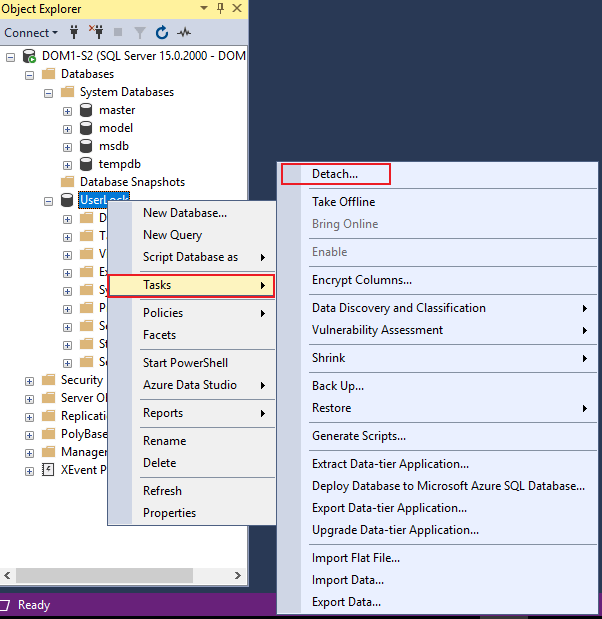Click the XEvent Profiler icon
The width and height of the screenshot is (602, 619).
click(48, 470)
